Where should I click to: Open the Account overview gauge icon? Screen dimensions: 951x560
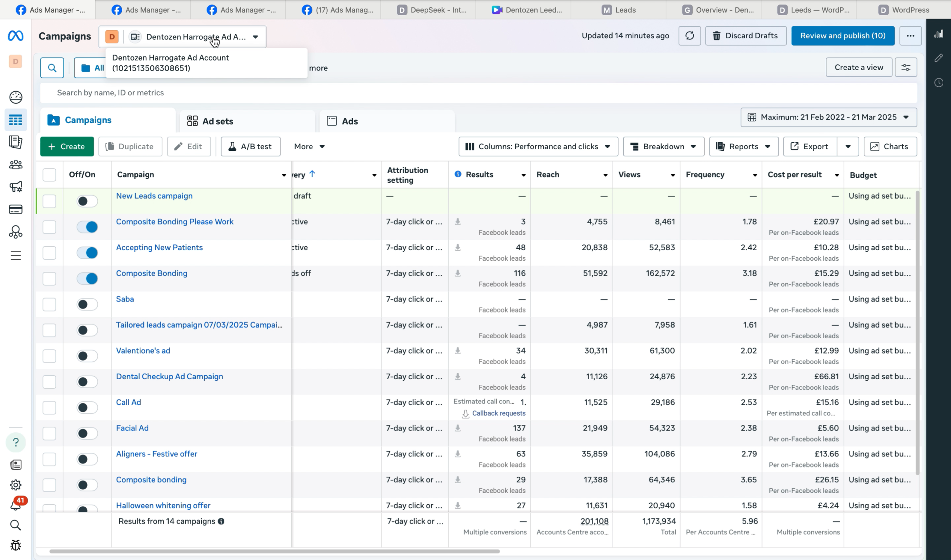point(16,97)
